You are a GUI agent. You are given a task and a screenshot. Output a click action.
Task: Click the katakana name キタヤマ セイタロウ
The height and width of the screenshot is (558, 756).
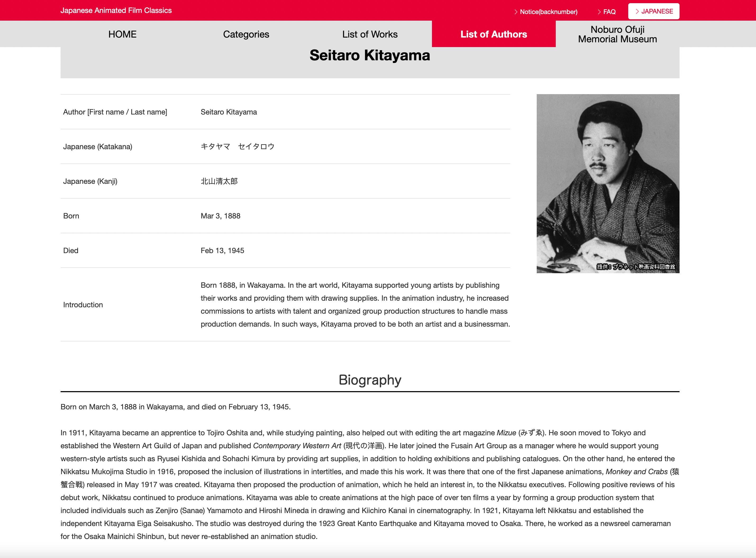tap(237, 147)
